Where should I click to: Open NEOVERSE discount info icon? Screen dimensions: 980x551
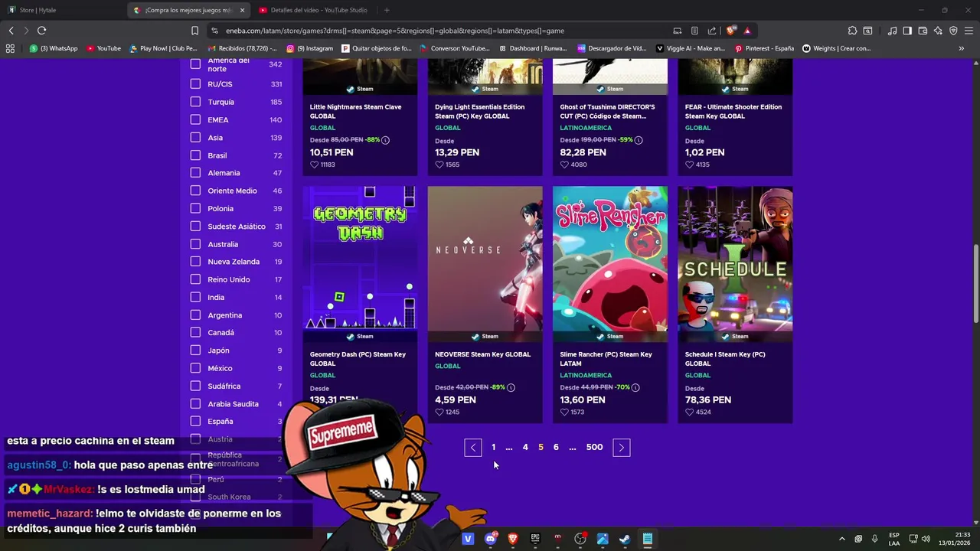pyautogui.click(x=511, y=387)
